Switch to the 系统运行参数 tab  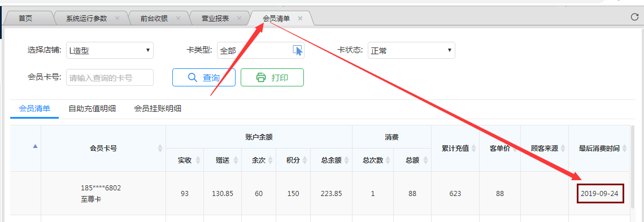pyautogui.click(x=86, y=19)
